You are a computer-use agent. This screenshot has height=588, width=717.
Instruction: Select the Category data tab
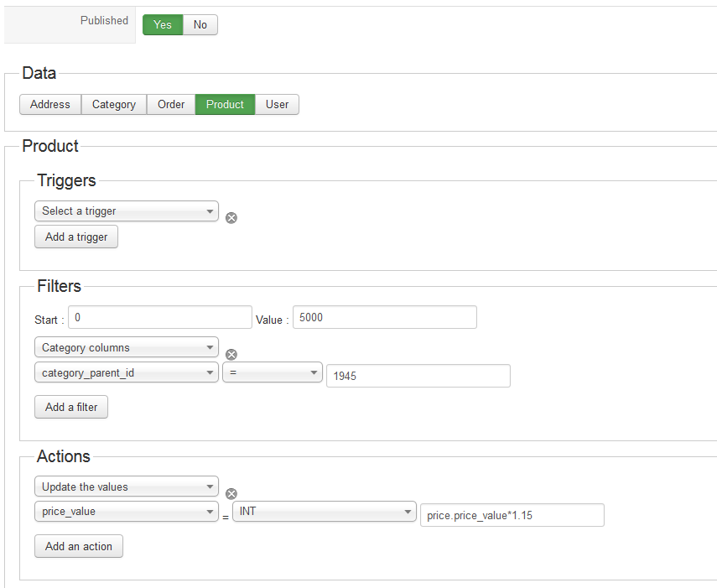(114, 105)
